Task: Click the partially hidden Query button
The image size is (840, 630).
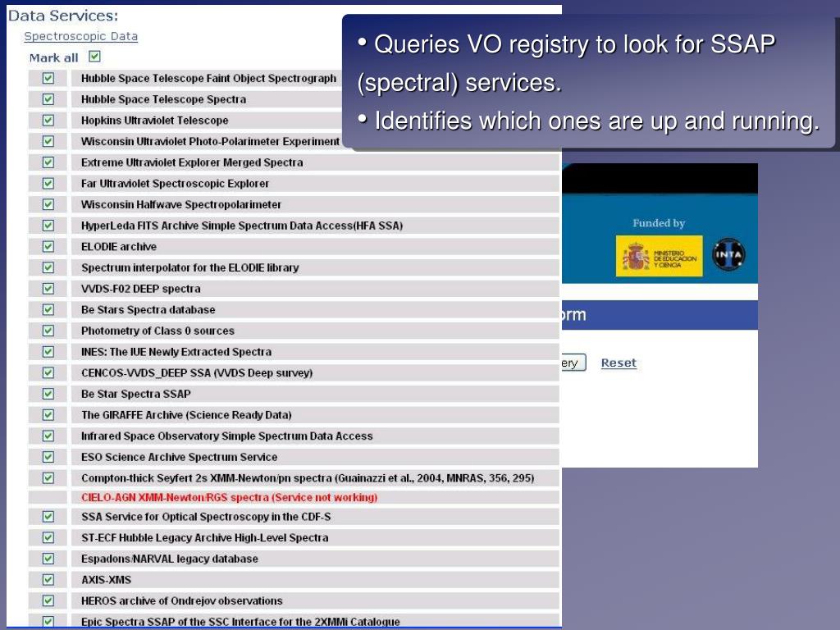Action: pos(573,363)
